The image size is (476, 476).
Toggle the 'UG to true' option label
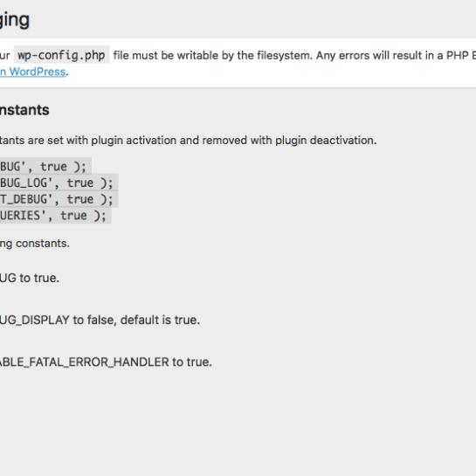30,278
